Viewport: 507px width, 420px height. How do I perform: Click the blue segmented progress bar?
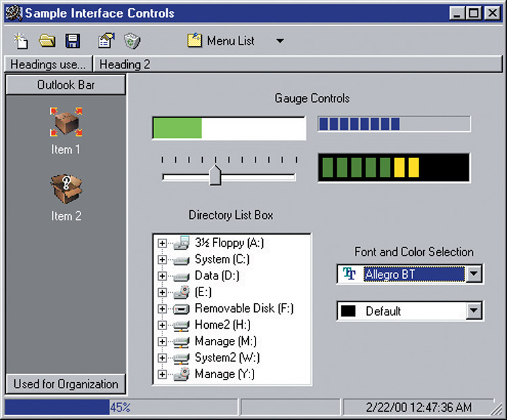(394, 124)
